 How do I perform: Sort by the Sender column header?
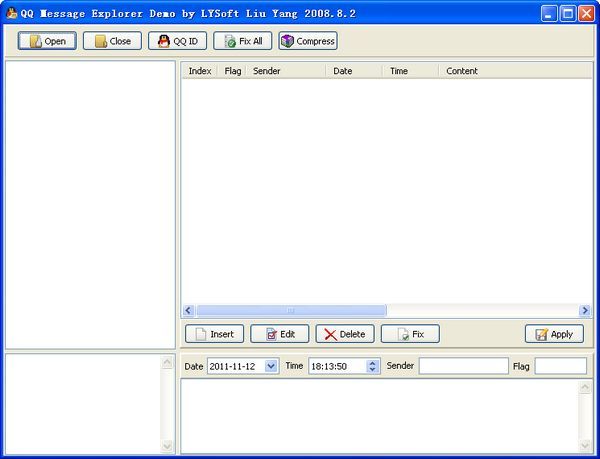click(286, 71)
